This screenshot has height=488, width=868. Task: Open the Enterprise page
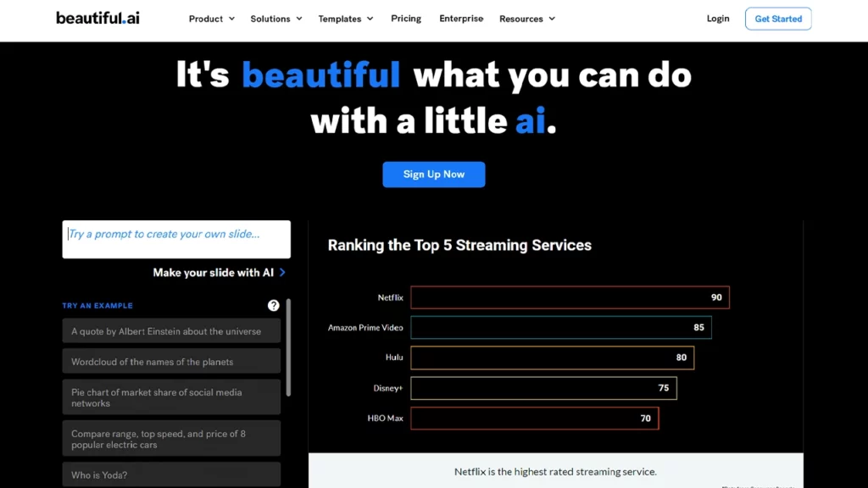pyautogui.click(x=461, y=19)
